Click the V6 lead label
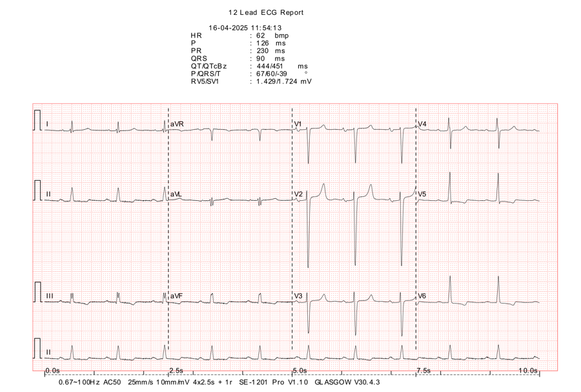Image resolution: width=581 pixels, height=392 pixels. [422, 296]
